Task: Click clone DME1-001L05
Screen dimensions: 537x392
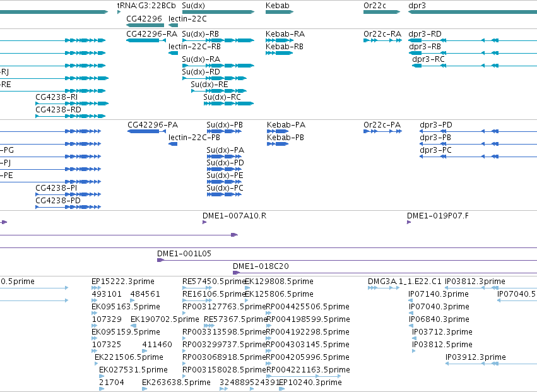Action: coord(184,254)
